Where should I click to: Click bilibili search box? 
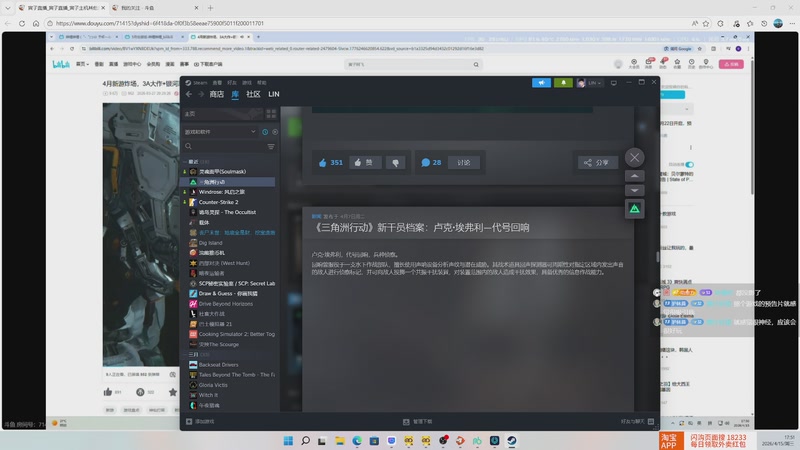(x=412, y=65)
